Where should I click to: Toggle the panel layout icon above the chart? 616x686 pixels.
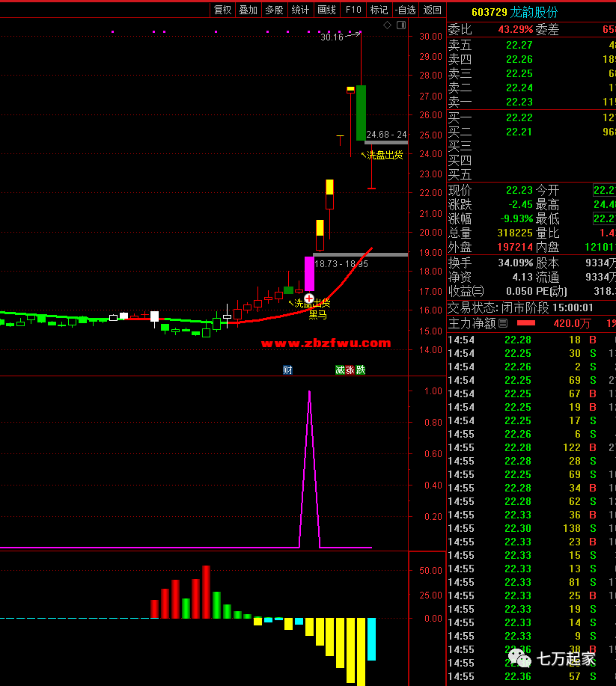401,25
